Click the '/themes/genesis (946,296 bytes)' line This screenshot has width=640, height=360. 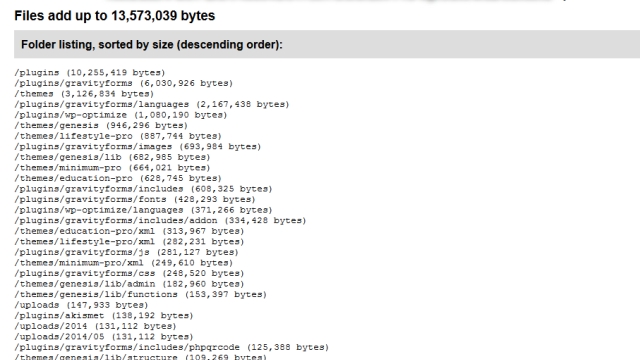(x=101, y=126)
